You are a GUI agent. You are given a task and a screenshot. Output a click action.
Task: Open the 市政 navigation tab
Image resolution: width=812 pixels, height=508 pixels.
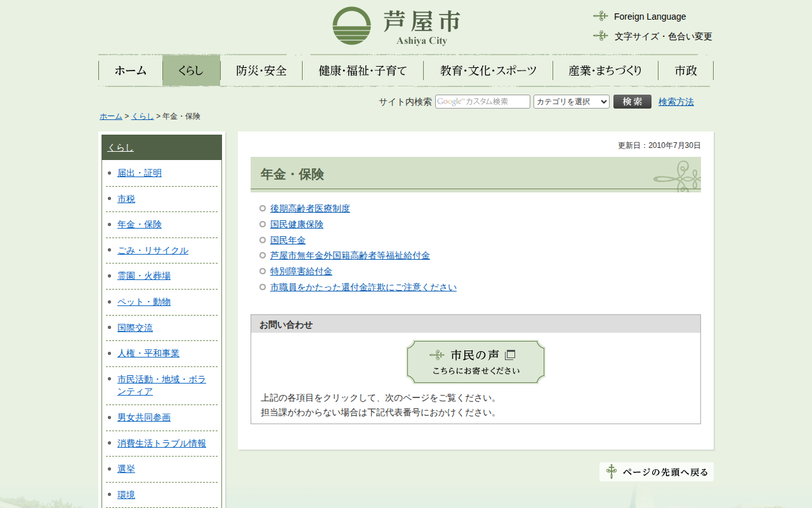[x=686, y=70]
